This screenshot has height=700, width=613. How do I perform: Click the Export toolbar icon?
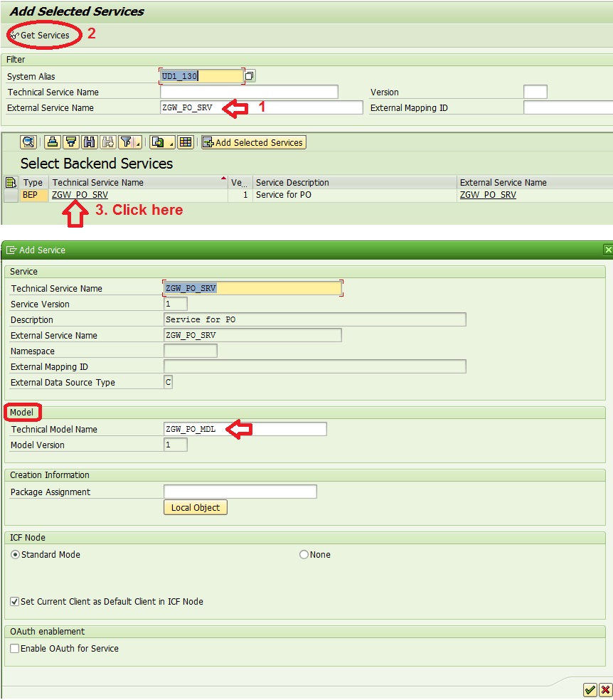[158, 142]
